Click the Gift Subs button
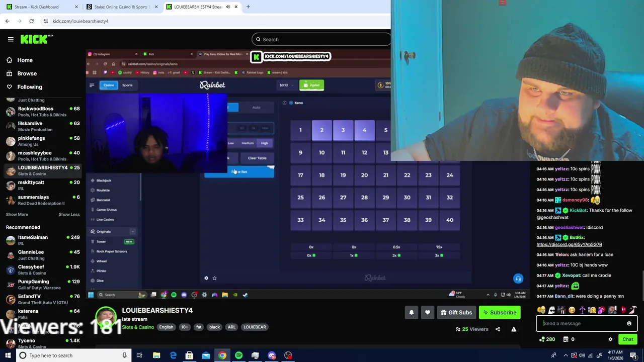Image resolution: width=644 pixels, height=362 pixels. click(x=456, y=313)
